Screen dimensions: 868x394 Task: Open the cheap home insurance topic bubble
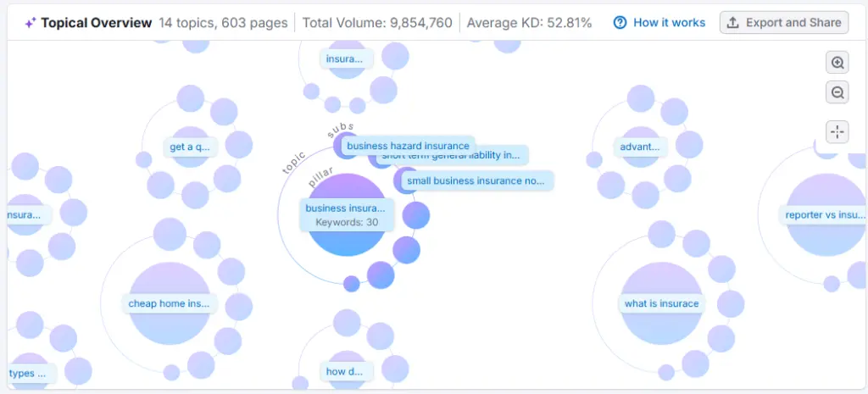[x=170, y=303]
